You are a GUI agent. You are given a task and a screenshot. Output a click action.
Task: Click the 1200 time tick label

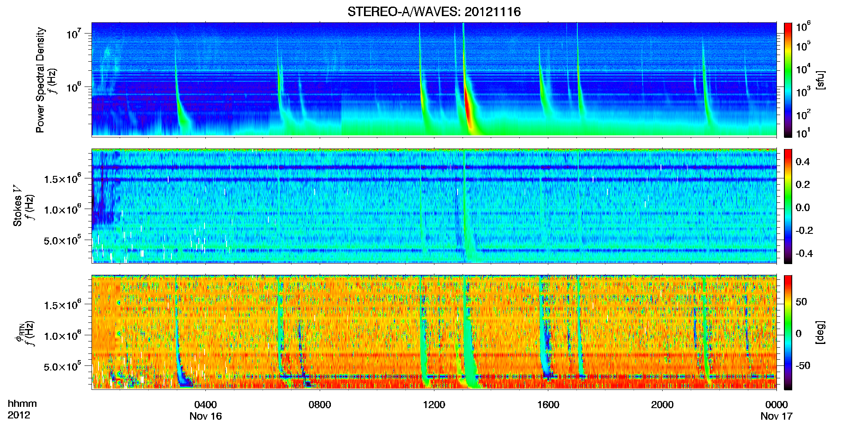pos(434,405)
